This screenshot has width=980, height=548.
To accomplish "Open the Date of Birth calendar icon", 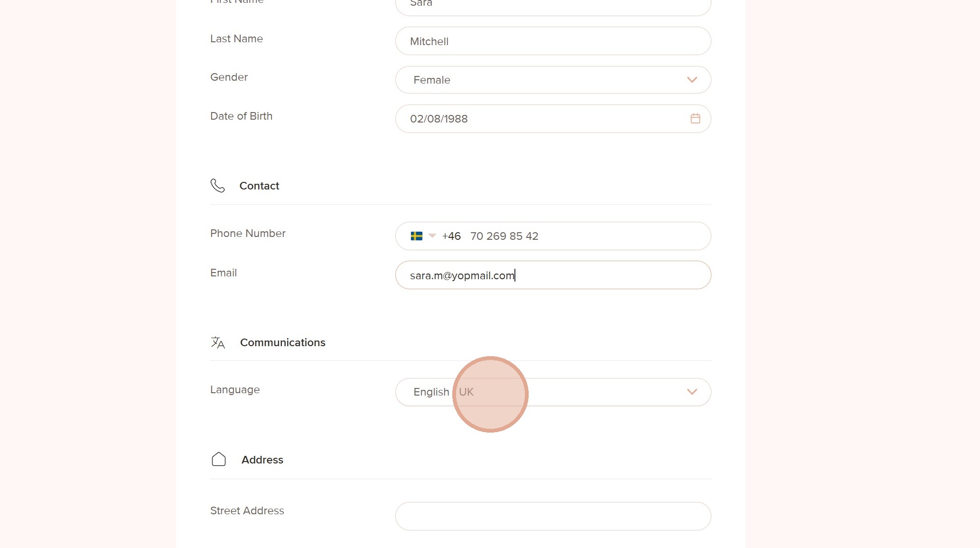I will 695,119.
